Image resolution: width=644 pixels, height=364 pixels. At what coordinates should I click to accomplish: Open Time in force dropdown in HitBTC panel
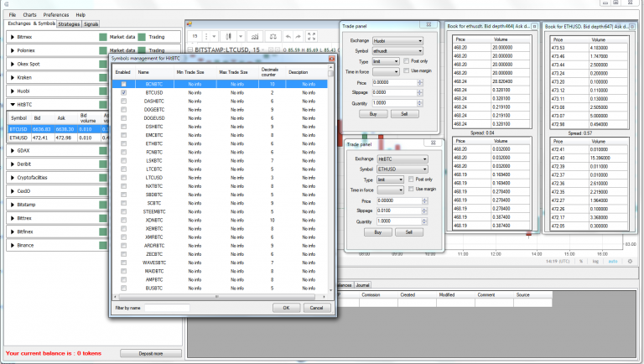coord(391,190)
